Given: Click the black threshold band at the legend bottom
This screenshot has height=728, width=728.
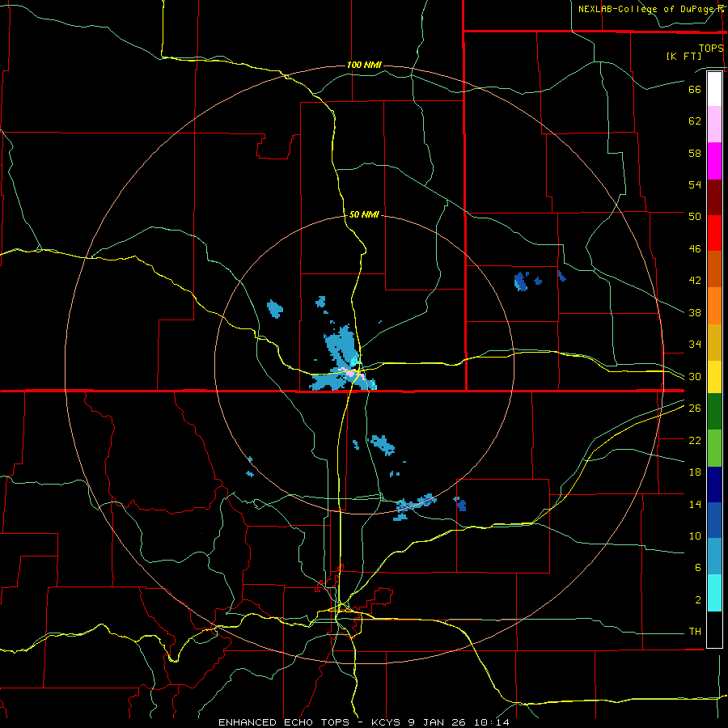Looking at the screenshot, I should click(x=714, y=629).
